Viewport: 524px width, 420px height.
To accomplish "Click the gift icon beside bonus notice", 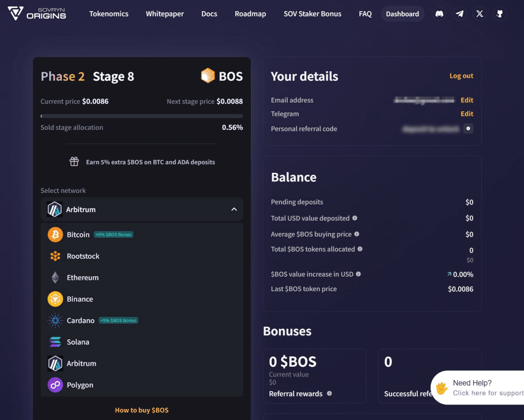I will click(x=74, y=162).
